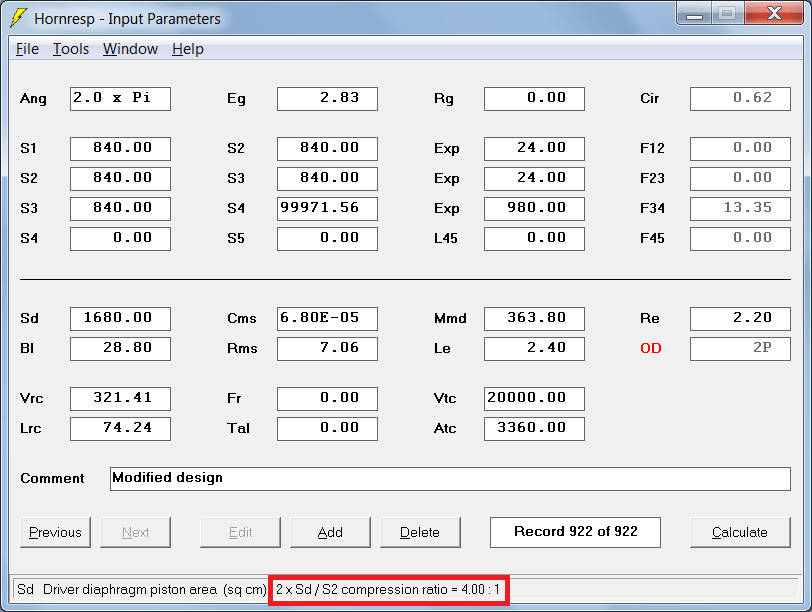Click the Sd Driver diaphragm piston area status text

tap(141, 590)
